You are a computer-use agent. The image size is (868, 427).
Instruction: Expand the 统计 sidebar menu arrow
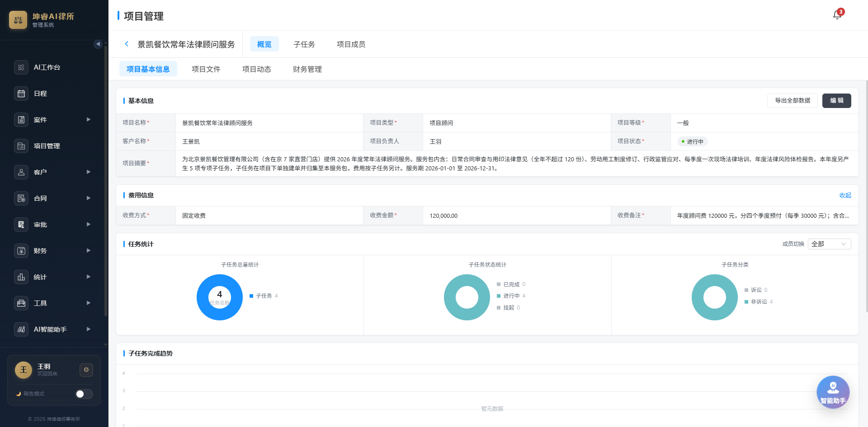coord(89,277)
